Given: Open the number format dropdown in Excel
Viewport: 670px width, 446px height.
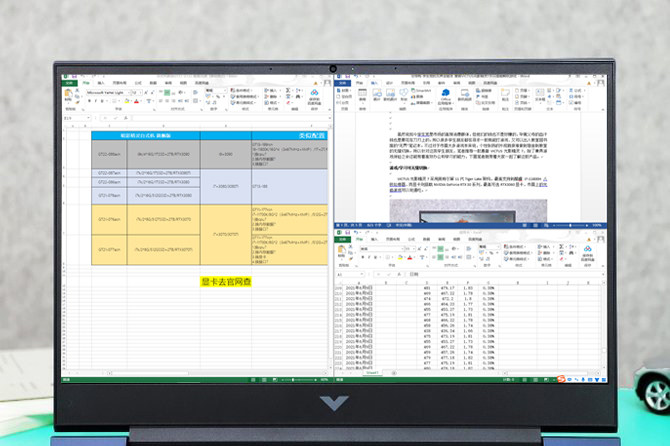Looking at the screenshot, I should tap(222, 91).
